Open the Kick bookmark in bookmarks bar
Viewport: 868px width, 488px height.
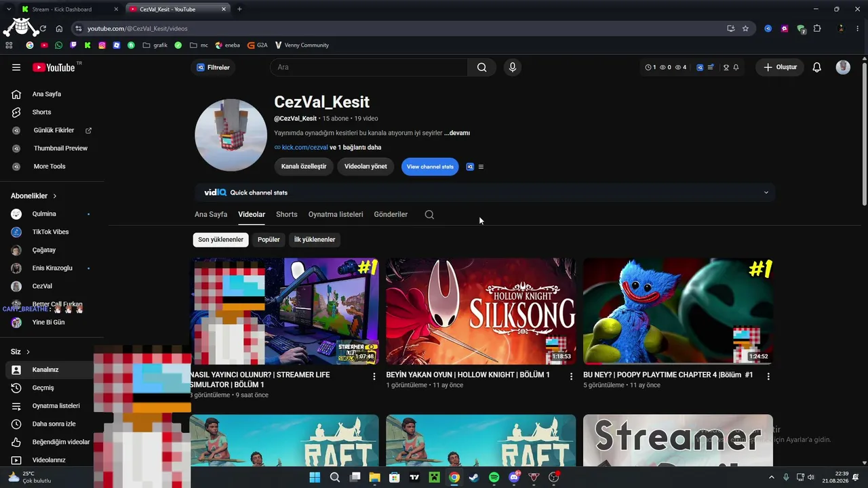(87, 45)
